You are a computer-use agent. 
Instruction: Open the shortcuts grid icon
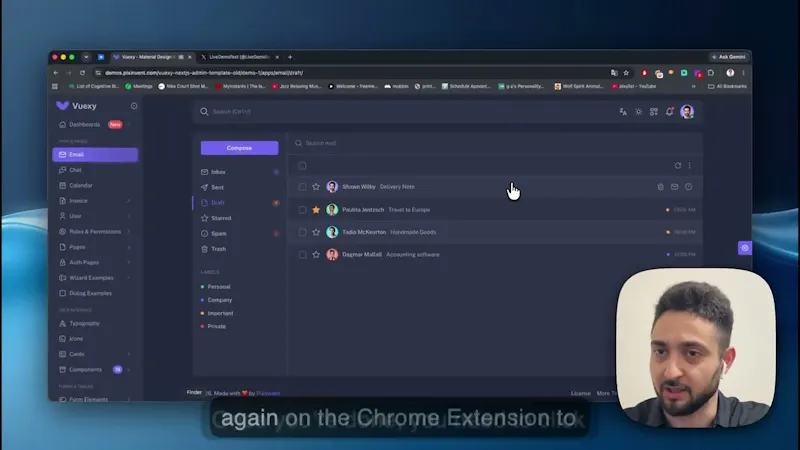[654, 112]
